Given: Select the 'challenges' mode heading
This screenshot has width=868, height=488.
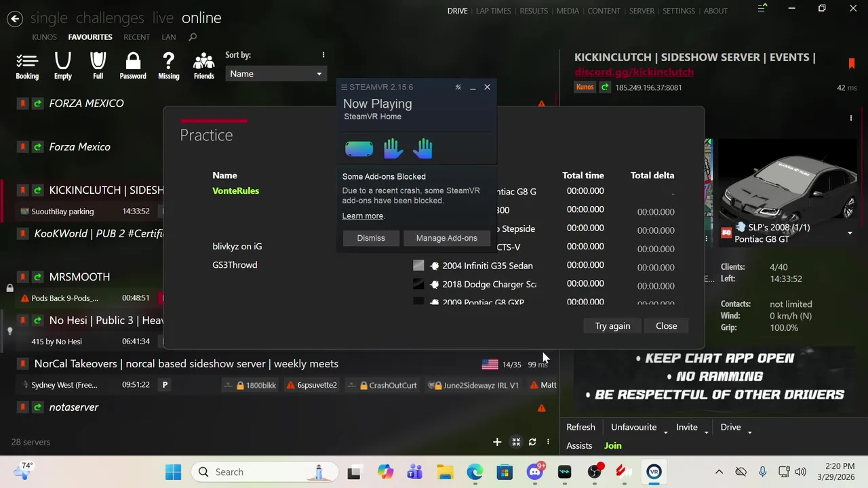Looking at the screenshot, I should pos(110,18).
